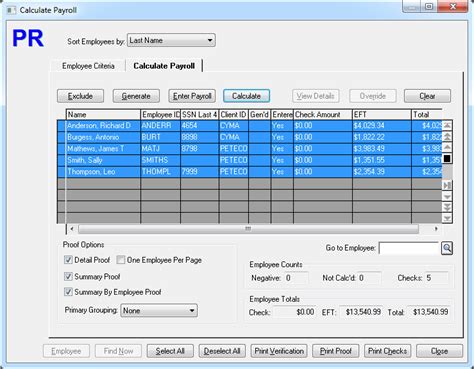Image resolution: width=474 pixels, height=369 pixels.
Task: Click the Employee ID column header
Action: tap(161, 115)
